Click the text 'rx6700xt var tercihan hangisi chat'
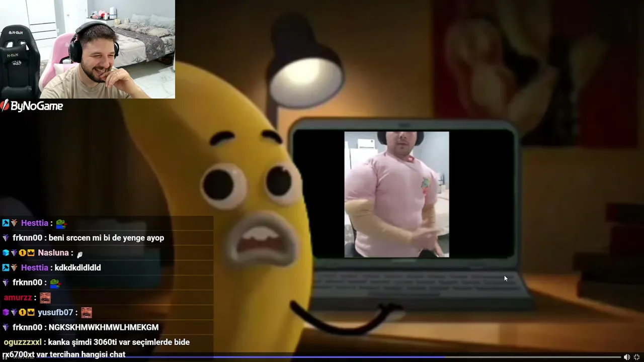The height and width of the screenshot is (362, 644). (64, 354)
